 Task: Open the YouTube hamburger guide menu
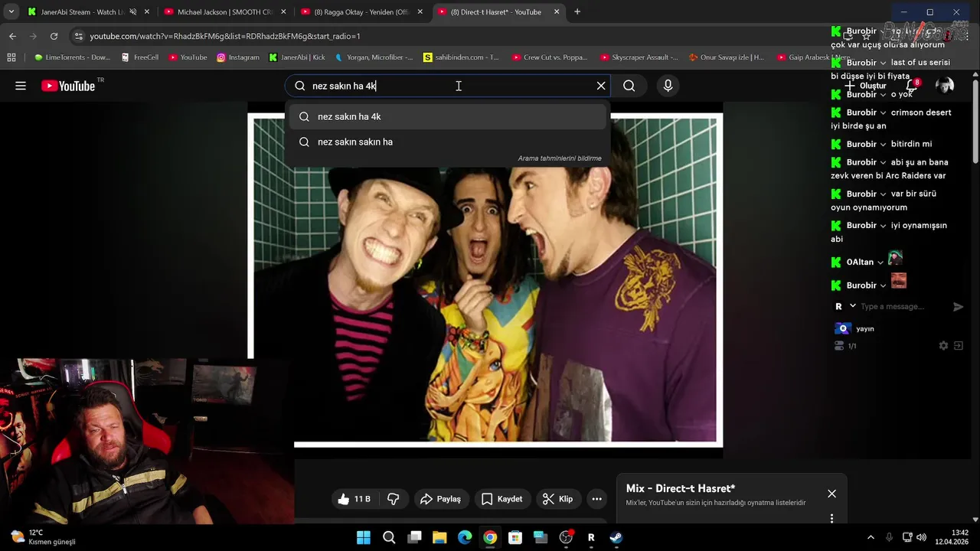[21, 86]
